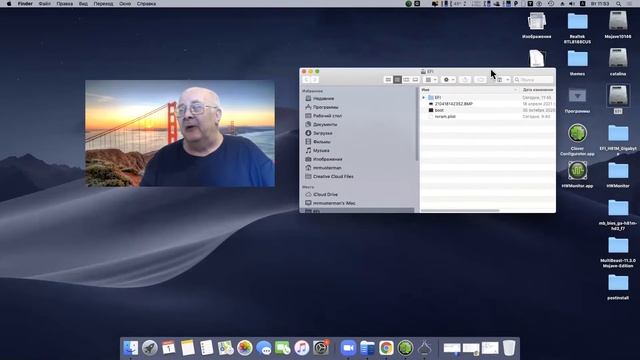Image resolution: width=640 pixels, height=360 pixels.
Task: Open FaceTime from the Dock
Action: pos(282,348)
